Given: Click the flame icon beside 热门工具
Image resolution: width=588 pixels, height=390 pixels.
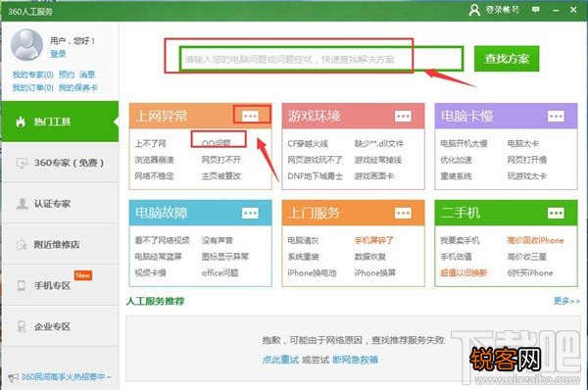Looking at the screenshot, I should tap(21, 122).
